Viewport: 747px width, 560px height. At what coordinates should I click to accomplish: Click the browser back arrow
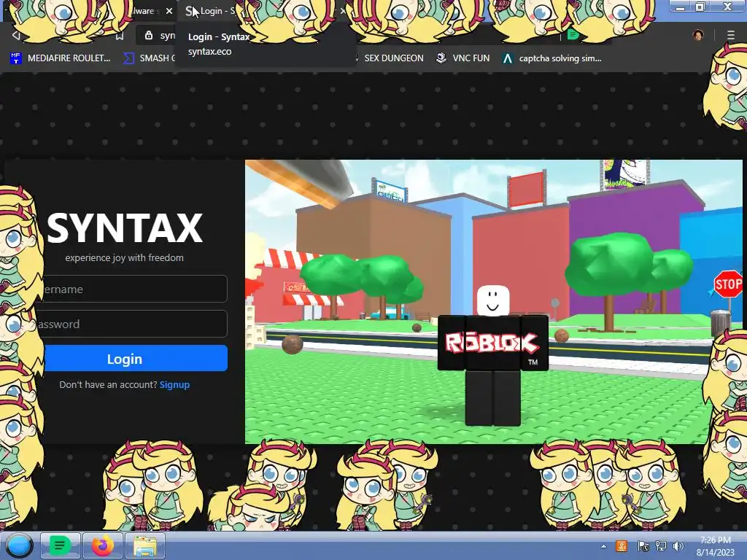coord(16,36)
